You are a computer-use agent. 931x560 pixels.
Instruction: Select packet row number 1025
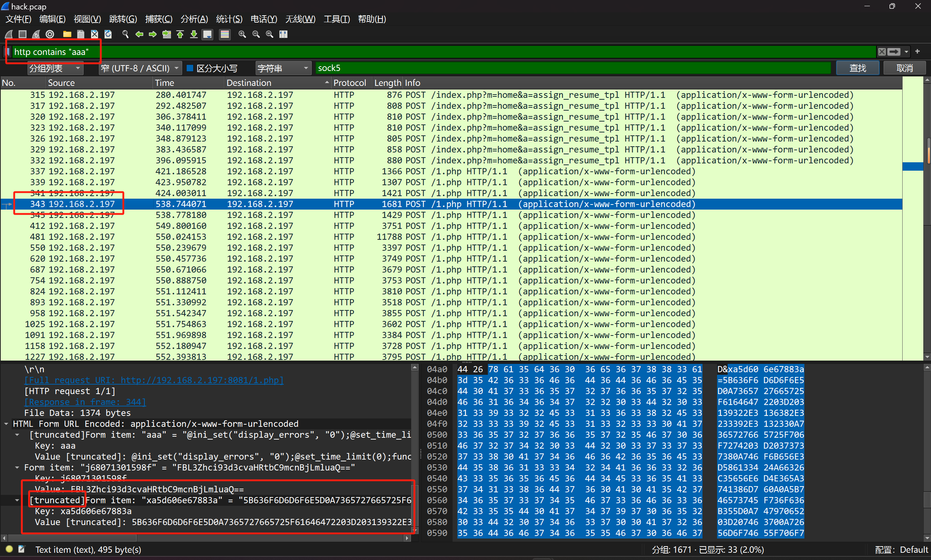point(451,324)
